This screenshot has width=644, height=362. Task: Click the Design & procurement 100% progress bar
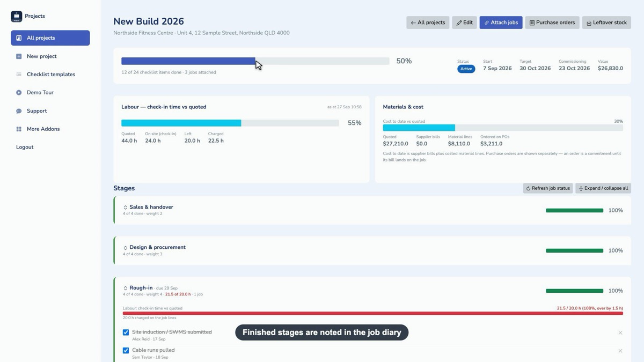click(574, 250)
